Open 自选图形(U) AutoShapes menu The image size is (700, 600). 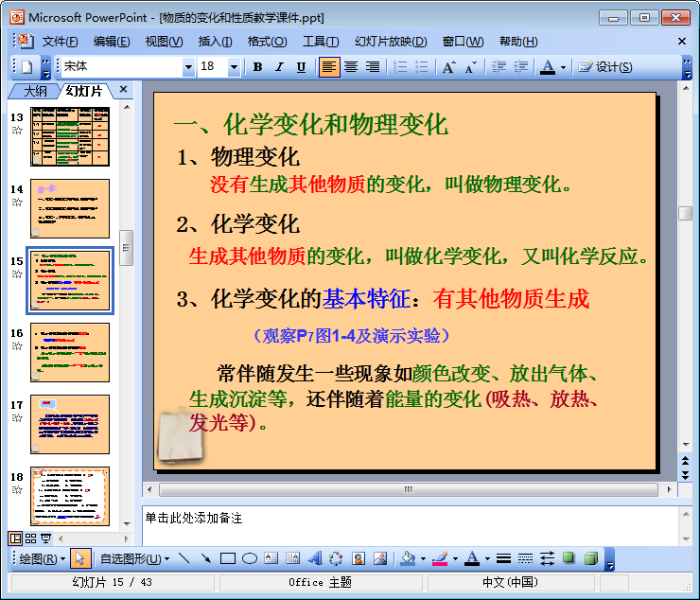tap(135, 559)
